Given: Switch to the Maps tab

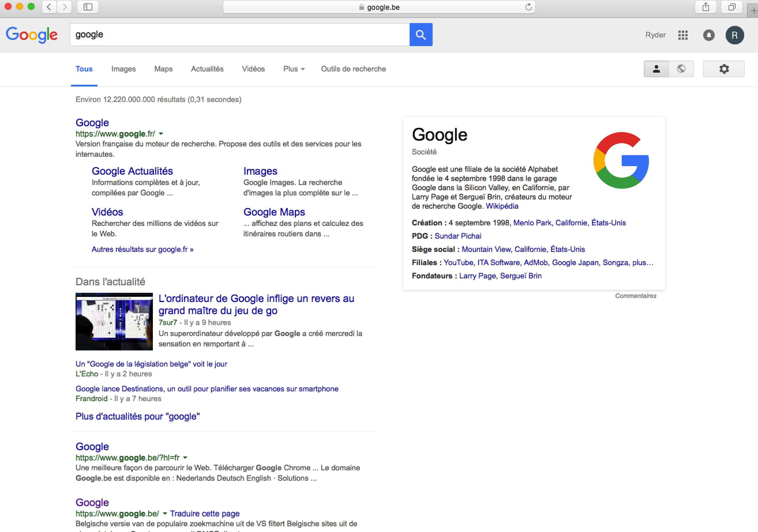Looking at the screenshot, I should point(164,69).
